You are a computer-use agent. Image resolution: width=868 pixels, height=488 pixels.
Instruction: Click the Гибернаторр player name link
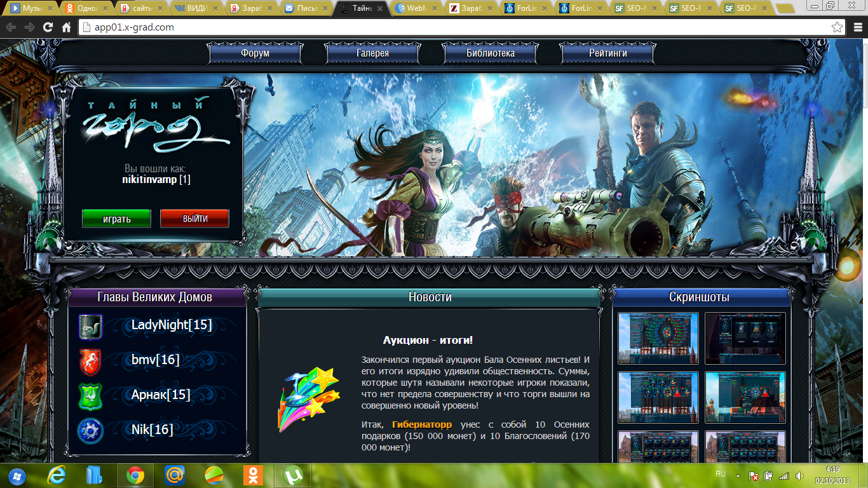[422, 424]
